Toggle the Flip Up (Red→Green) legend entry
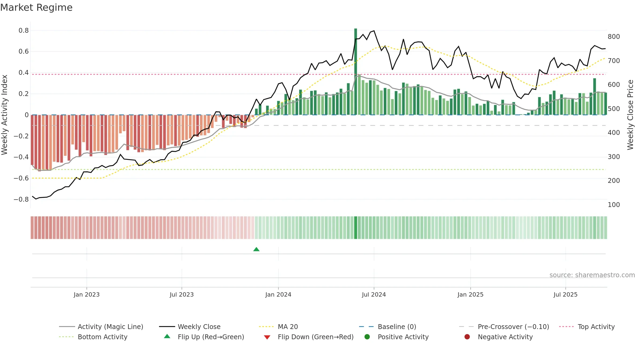Screen dimensions: 644x362 tap(204, 337)
